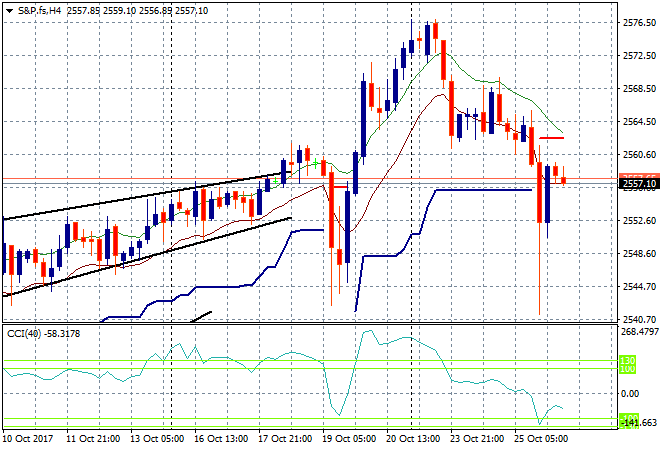
Task: Click the 2548.60 price axis label
Action: [639, 254]
